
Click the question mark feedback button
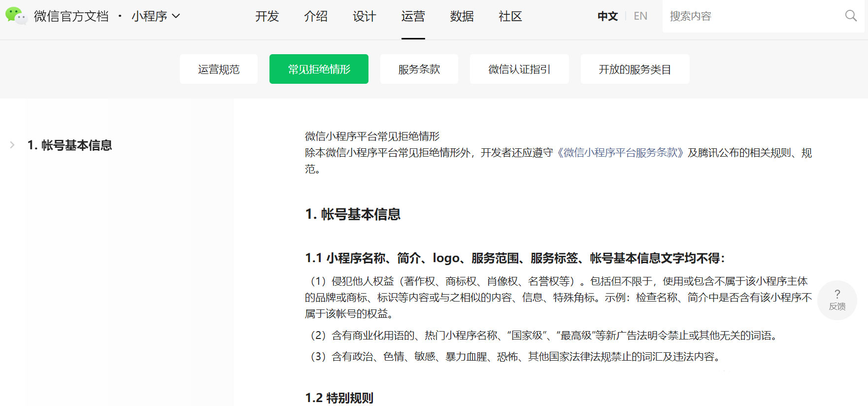tap(837, 300)
